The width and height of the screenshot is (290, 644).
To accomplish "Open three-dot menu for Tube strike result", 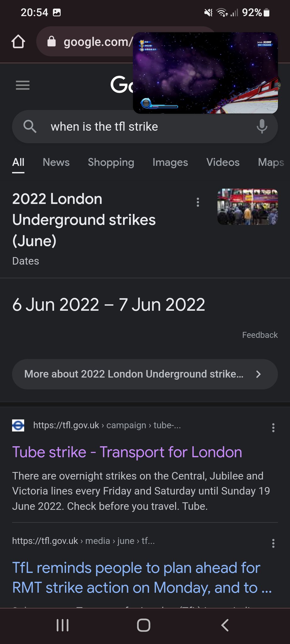I will coord(273,428).
